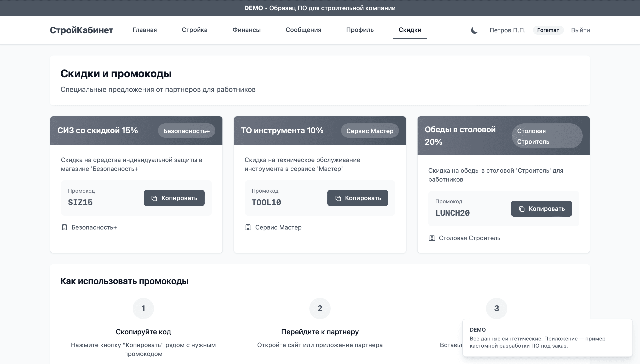Screen dimensions: 640x364
Task: Click the Выйти logout link
Action: 580,30
